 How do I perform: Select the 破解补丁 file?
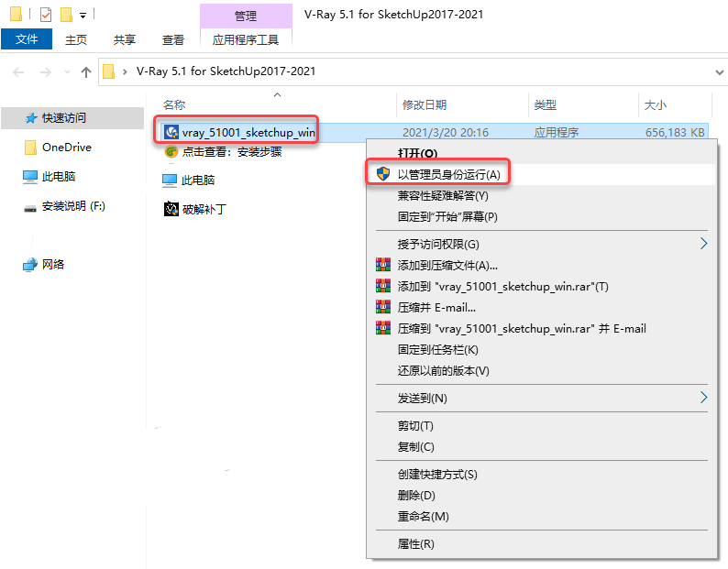point(204,209)
